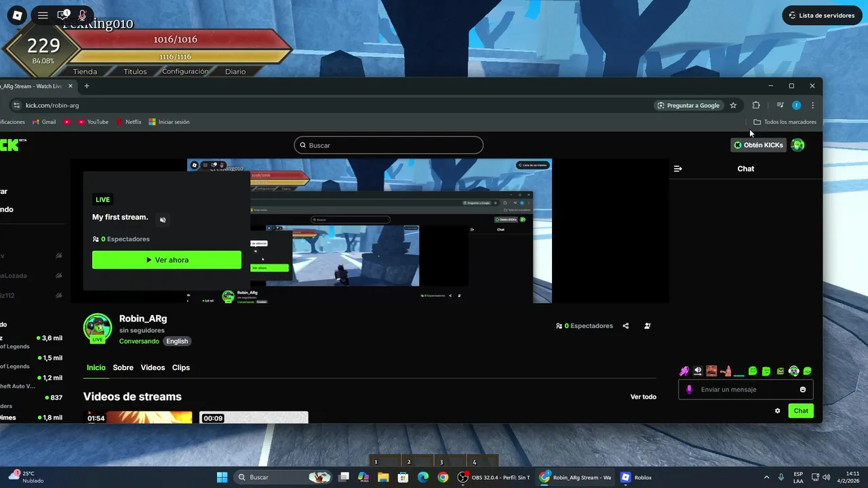Viewport: 868px width, 488px height.
Task: Unmute the stream preview speaker icon
Action: click(163, 220)
